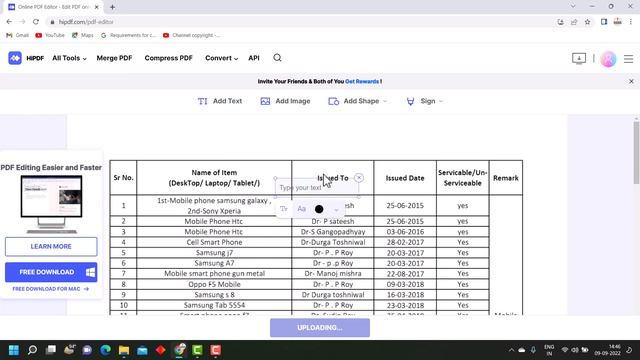Follow the Get Rewards link
The width and height of the screenshot is (640, 360).
pyautogui.click(x=362, y=82)
